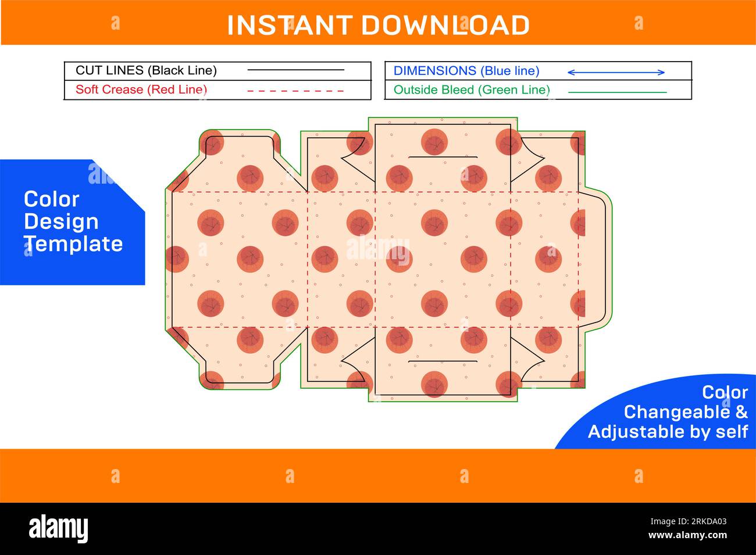Click the black cut line sample

(x=296, y=70)
